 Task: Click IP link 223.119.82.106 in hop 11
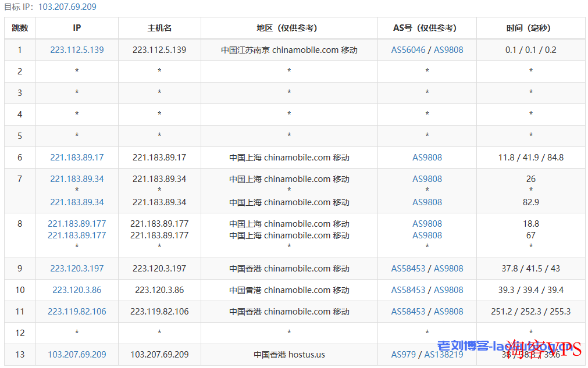(x=77, y=312)
